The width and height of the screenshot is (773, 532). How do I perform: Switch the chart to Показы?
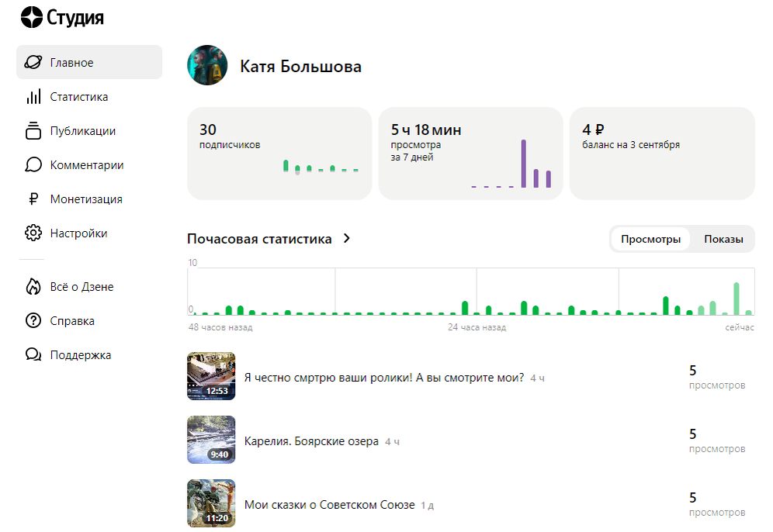[x=723, y=239]
